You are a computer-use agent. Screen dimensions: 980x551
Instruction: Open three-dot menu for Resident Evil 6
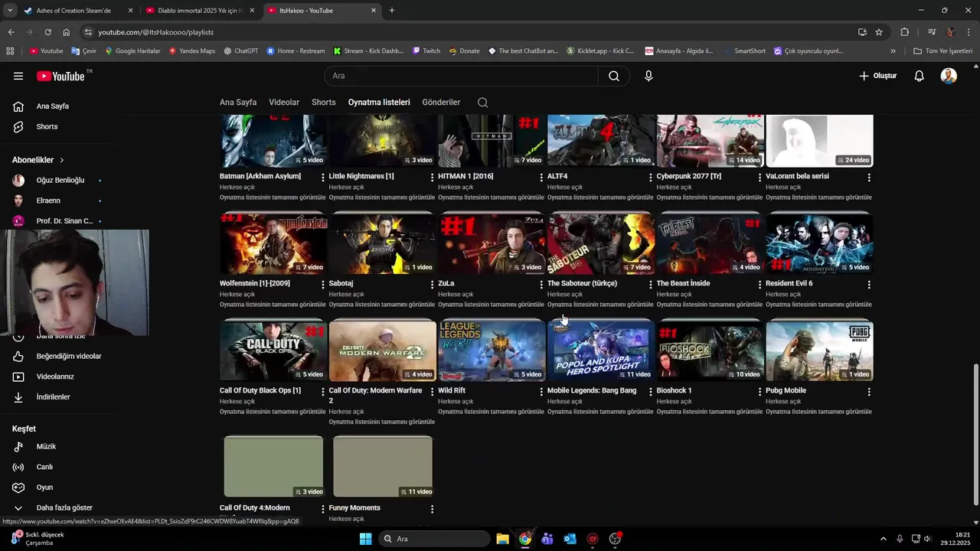point(869,284)
